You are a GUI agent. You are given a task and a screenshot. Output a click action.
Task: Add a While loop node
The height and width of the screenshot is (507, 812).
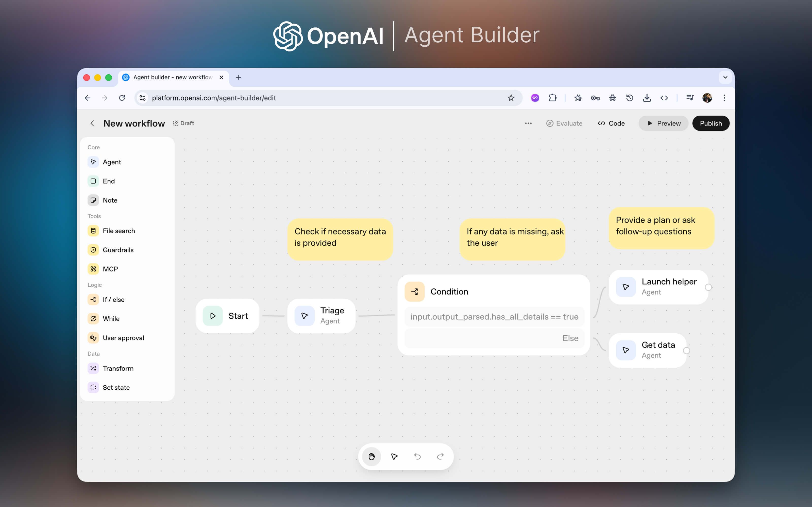click(111, 319)
